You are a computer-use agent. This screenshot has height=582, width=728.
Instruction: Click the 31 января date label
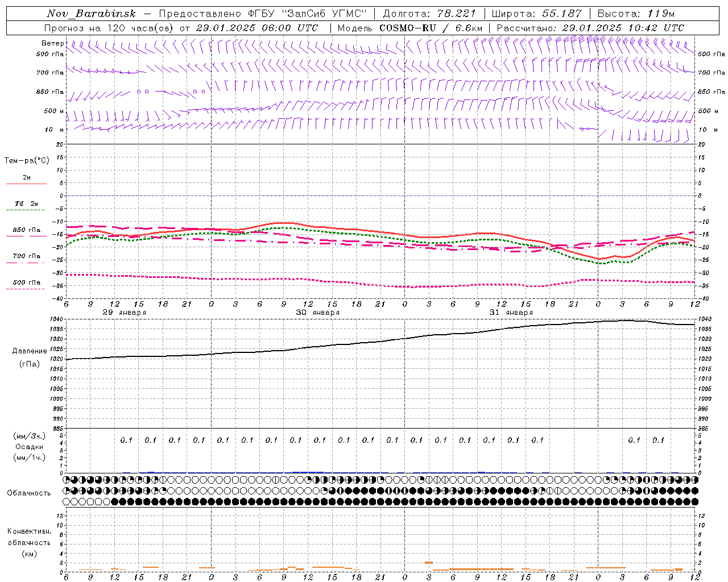511,313
